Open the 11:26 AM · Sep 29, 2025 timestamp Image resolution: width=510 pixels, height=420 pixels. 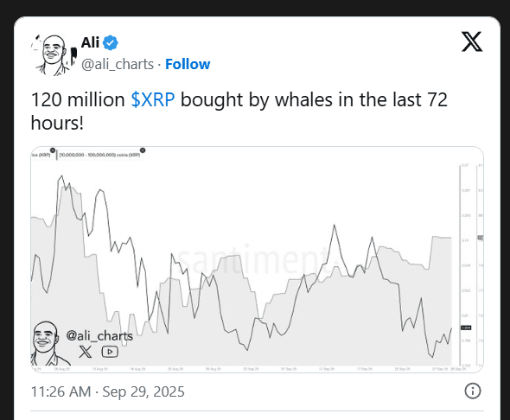coord(108,391)
